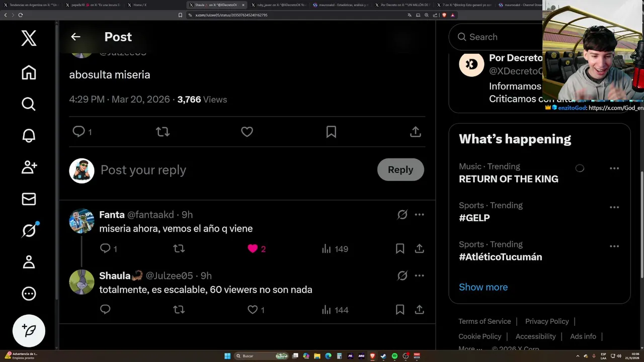Screen dimensions: 644x362
Task: Open #GELP trending topic
Action: click(x=474, y=218)
